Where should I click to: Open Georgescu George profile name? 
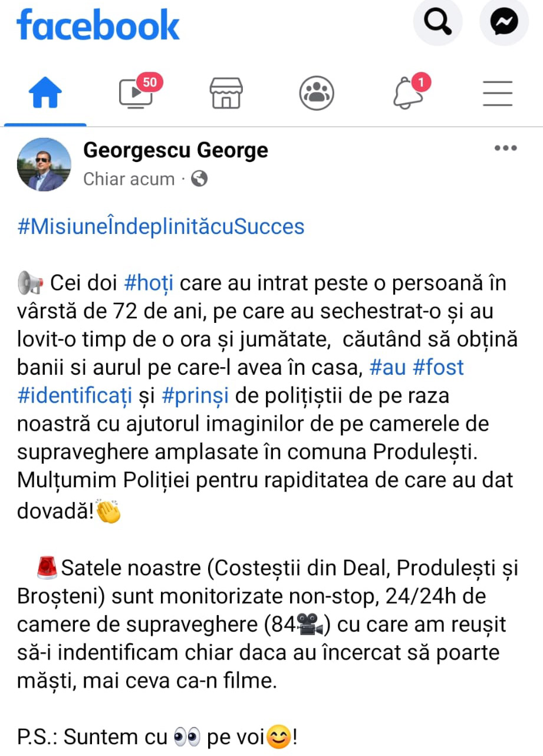[176, 150]
